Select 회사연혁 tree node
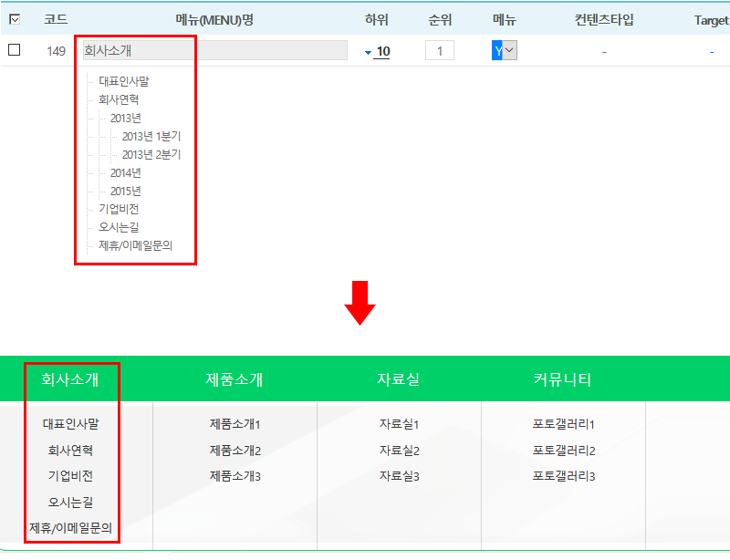730x560 pixels. [119, 99]
